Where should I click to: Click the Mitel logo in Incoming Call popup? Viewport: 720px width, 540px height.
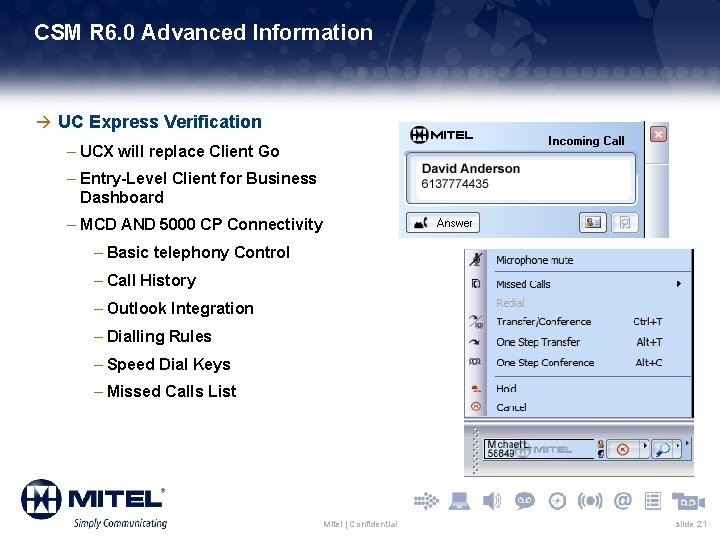(x=441, y=135)
